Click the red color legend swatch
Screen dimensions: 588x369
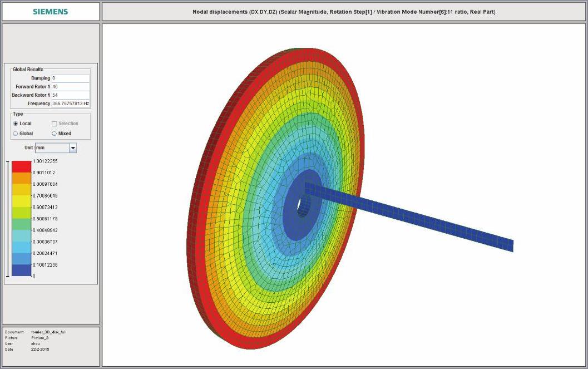[22, 166]
